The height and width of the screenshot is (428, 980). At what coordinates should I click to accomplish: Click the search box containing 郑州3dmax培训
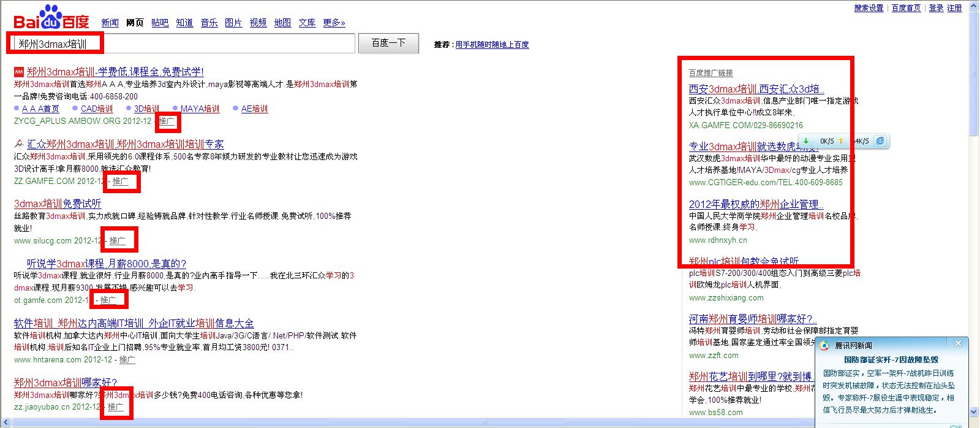pos(184,44)
